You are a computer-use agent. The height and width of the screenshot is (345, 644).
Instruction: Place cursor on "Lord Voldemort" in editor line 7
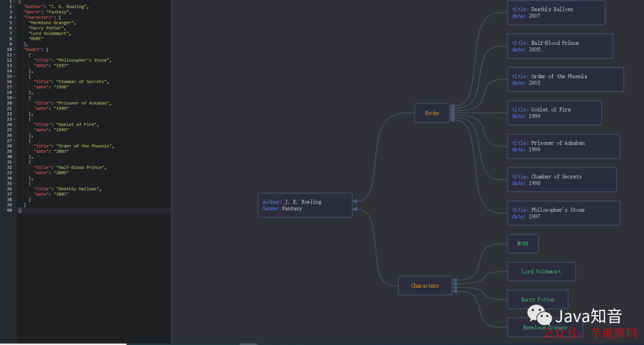(x=49, y=33)
